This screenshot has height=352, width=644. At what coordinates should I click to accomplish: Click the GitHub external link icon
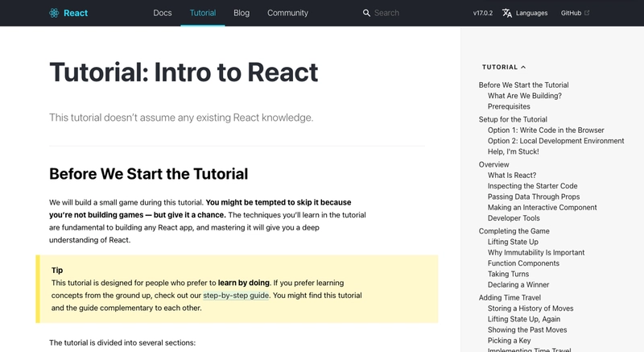pos(587,13)
